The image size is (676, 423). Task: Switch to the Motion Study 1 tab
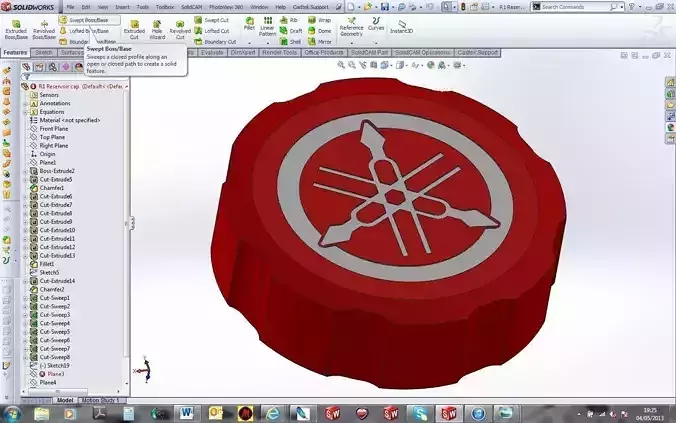coord(101,400)
